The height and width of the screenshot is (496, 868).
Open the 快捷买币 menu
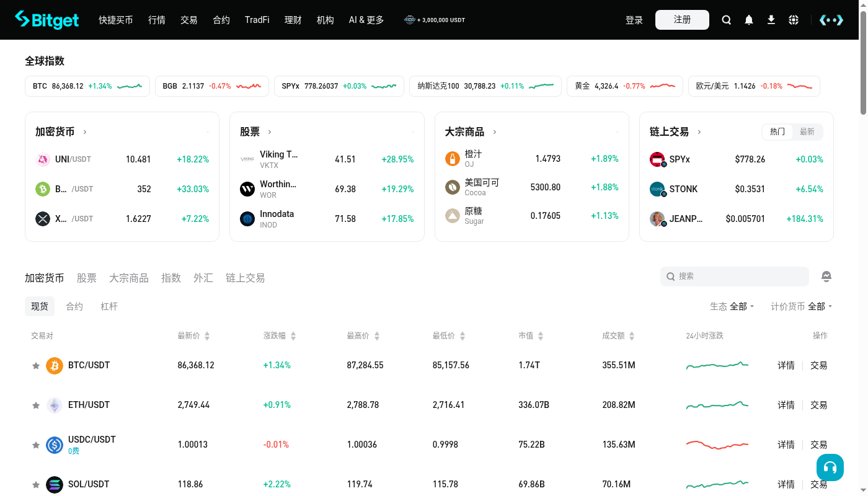pos(116,20)
